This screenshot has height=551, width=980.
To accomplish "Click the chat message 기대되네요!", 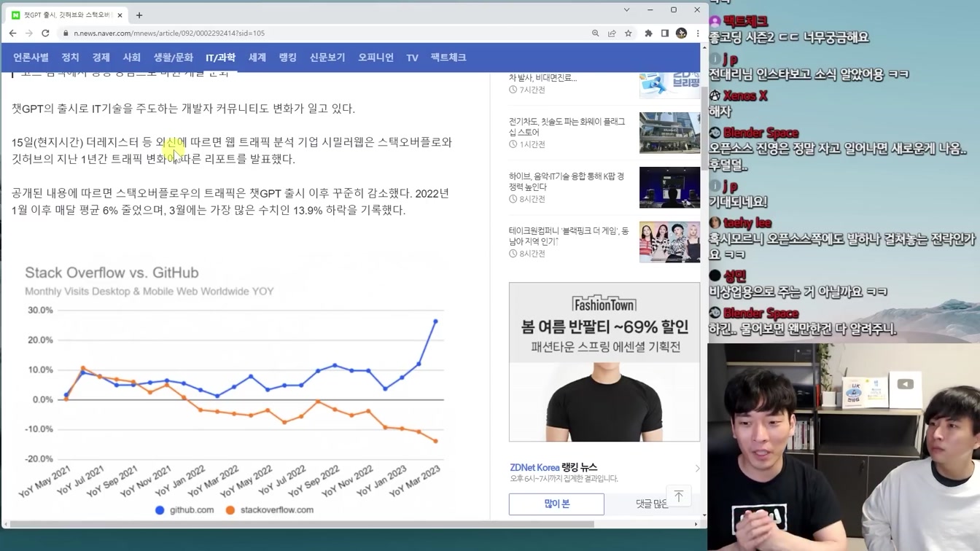I will click(x=738, y=202).
